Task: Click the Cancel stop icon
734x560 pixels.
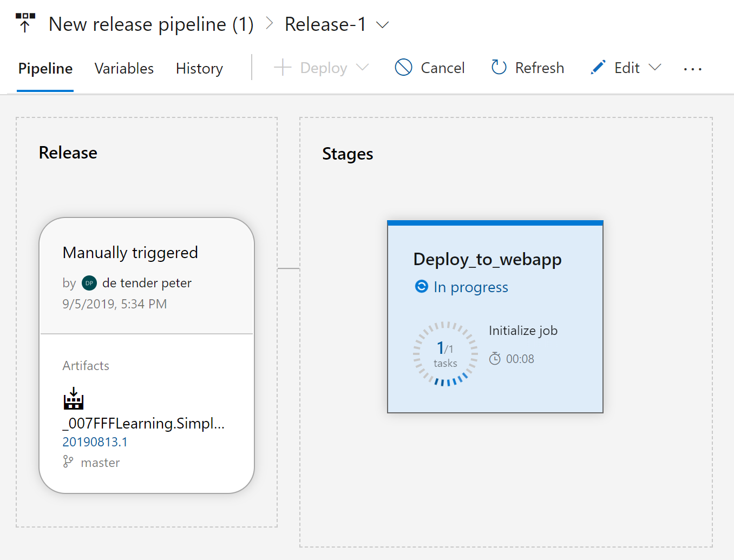Action: click(403, 67)
